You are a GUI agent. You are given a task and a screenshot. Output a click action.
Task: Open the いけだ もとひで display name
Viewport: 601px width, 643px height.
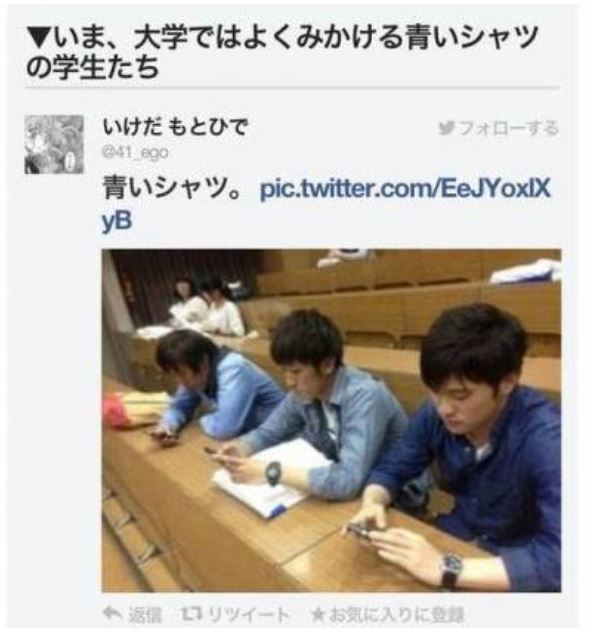pyautogui.click(x=175, y=127)
